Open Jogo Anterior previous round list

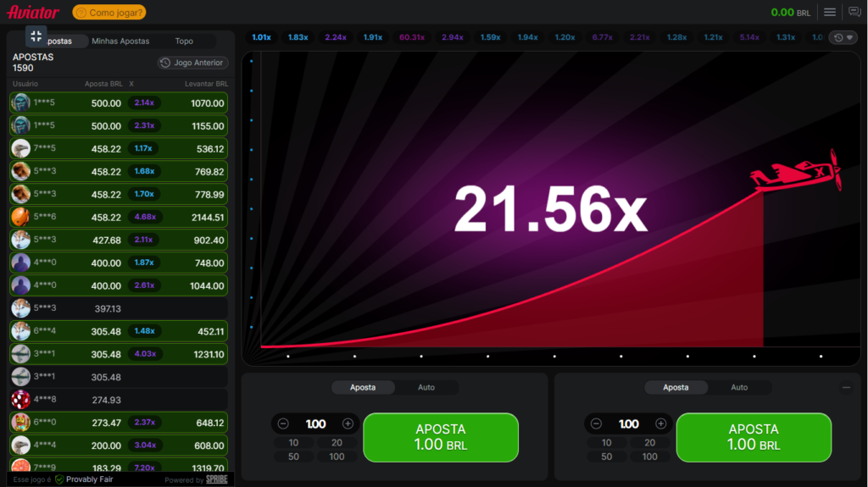tap(193, 63)
